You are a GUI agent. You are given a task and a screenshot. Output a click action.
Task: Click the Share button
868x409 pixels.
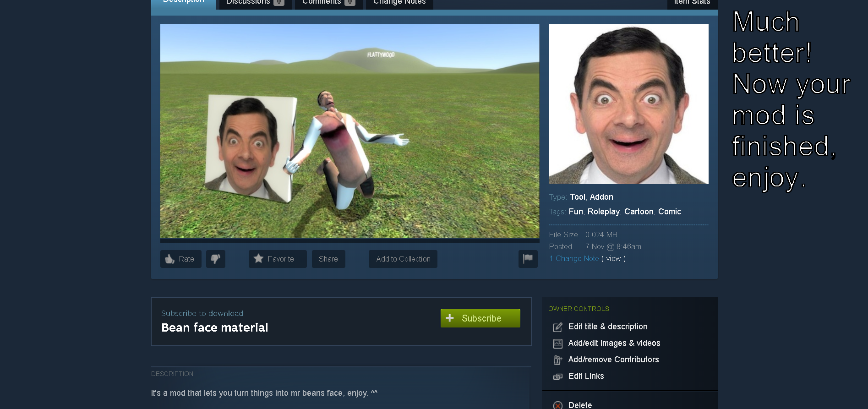pyautogui.click(x=328, y=259)
